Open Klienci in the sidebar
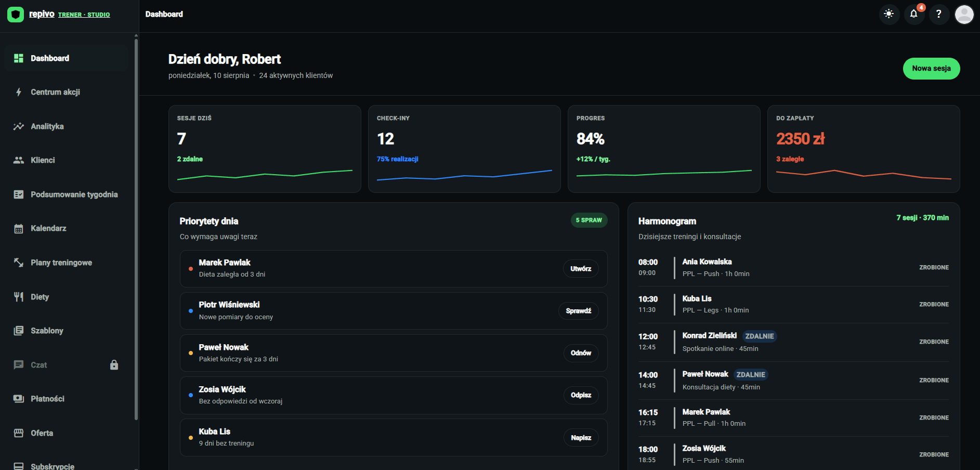 [66, 160]
